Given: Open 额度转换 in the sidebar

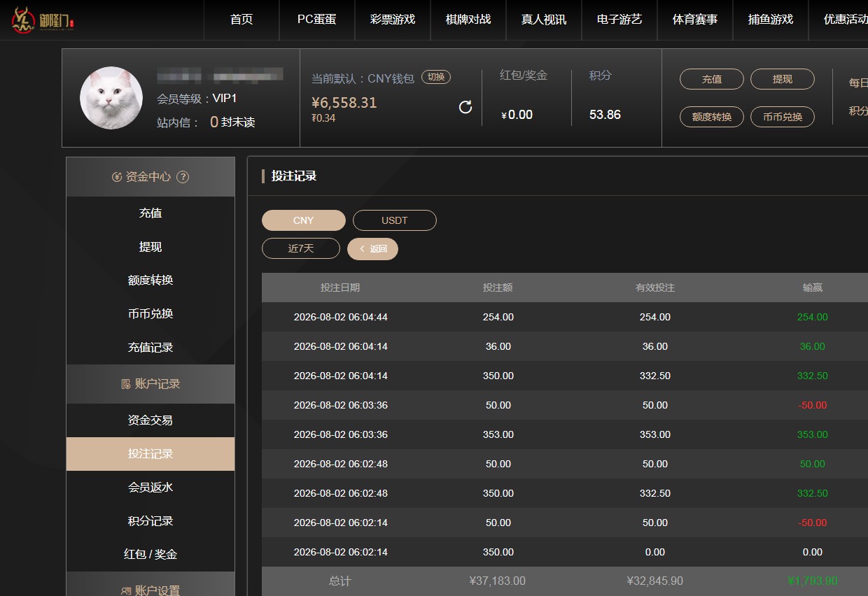Looking at the screenshot, I should pyautogui.click(x=150, y=281).
